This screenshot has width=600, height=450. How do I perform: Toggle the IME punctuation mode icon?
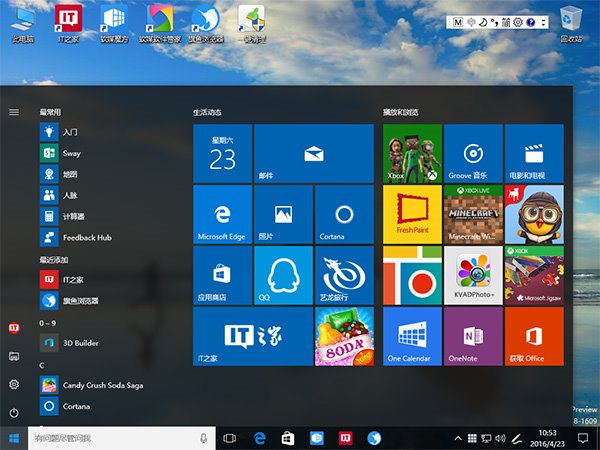[494, 21]
